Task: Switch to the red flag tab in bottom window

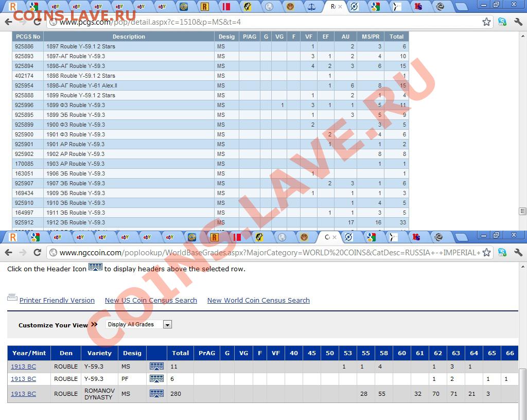Action: pos(237,237)
